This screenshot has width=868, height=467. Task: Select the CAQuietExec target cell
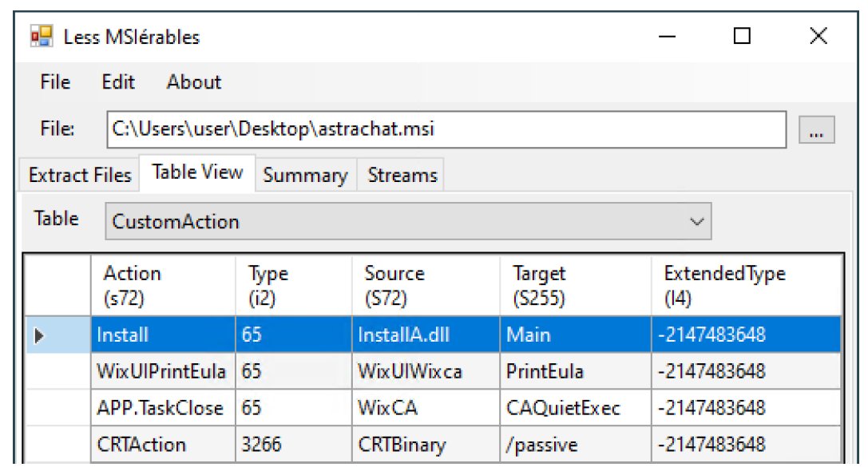575,408
